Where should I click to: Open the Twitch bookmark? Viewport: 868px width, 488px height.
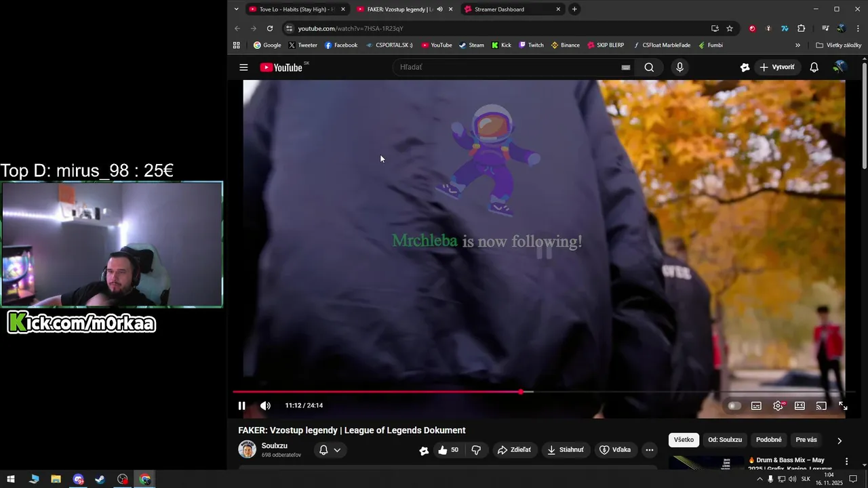531,45
